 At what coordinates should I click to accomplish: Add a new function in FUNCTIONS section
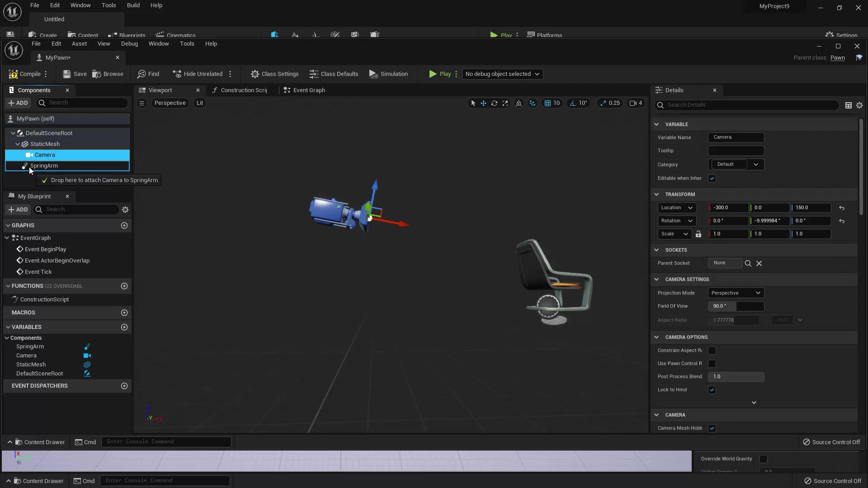[x=124, y=286]
